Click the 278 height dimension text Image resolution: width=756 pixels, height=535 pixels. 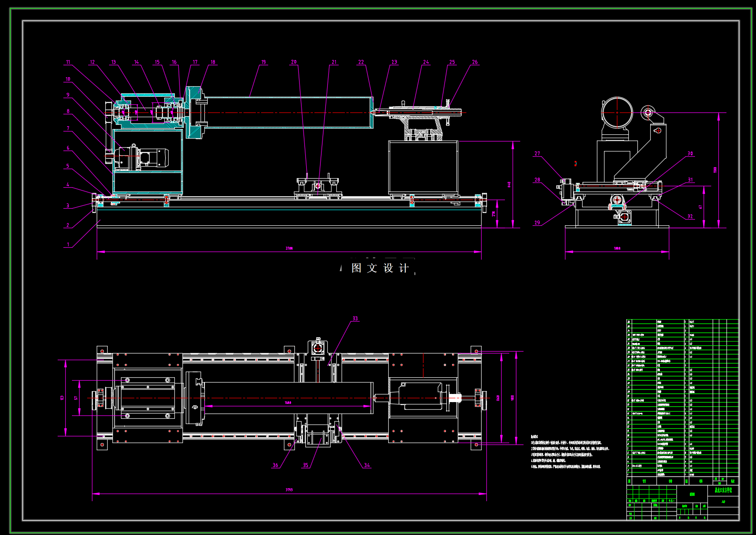point(494,214)
